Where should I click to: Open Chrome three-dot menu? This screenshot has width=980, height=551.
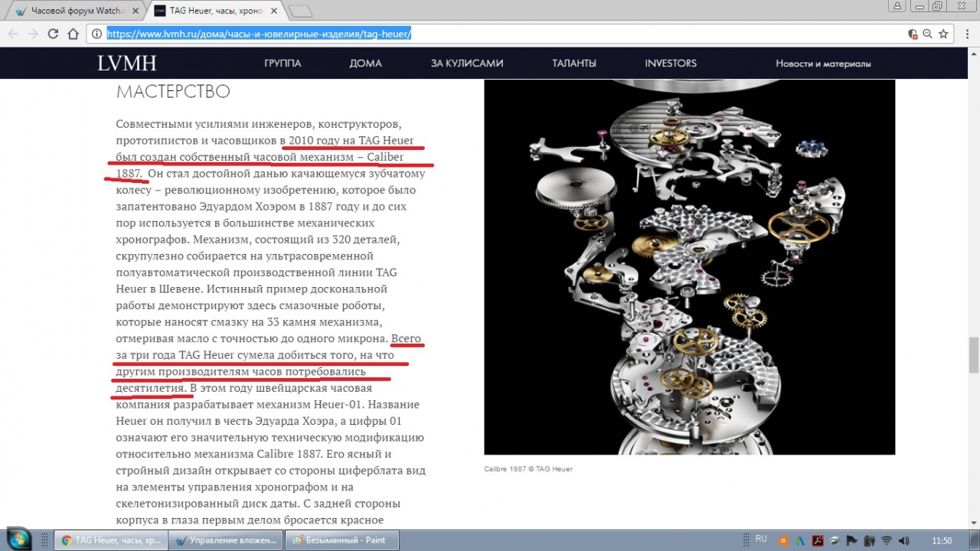(965, 34)
